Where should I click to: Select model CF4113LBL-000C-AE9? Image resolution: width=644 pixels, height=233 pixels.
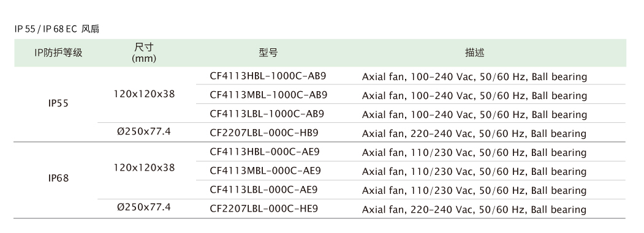point(263,190)
